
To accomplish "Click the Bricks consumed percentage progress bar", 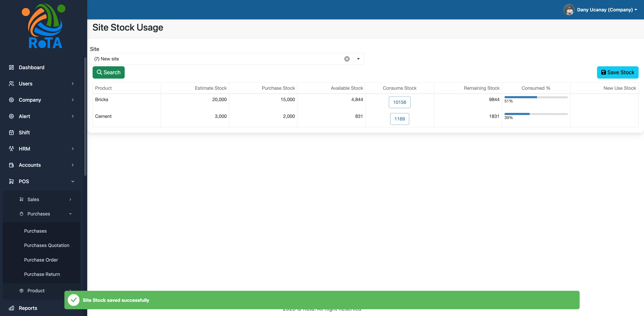I will tap(536, 97).
